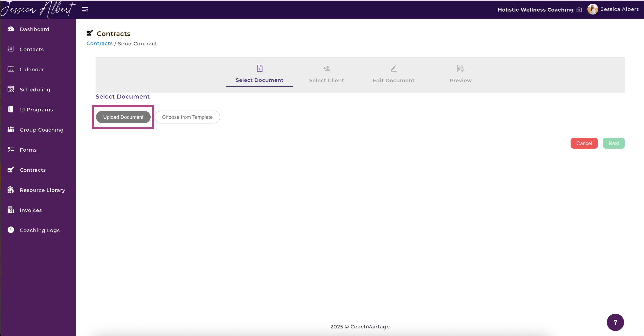This screenshot has width=644, height=336.
Task: Collapse sidebar using hamburger menu icon
Action: tap(85, 10)
